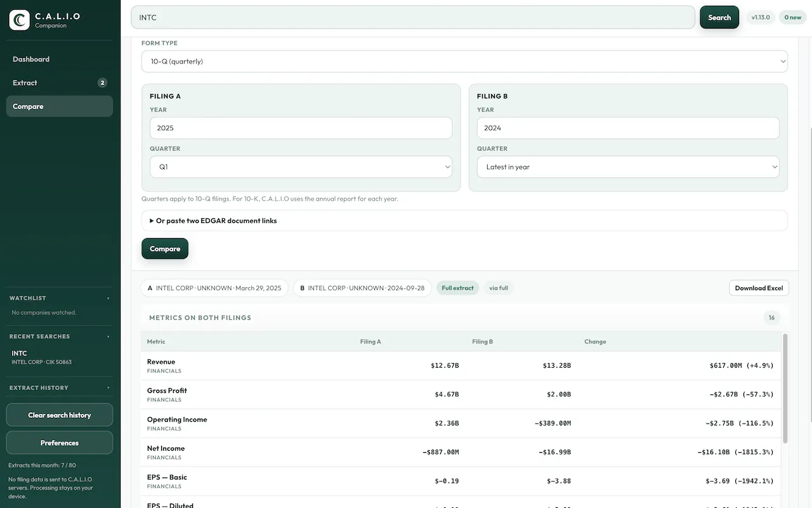The width and height of the screenshot is (812, 508).
Task: Expand 'Or paste two EDGAR document links'
Action: pos(464,221)
